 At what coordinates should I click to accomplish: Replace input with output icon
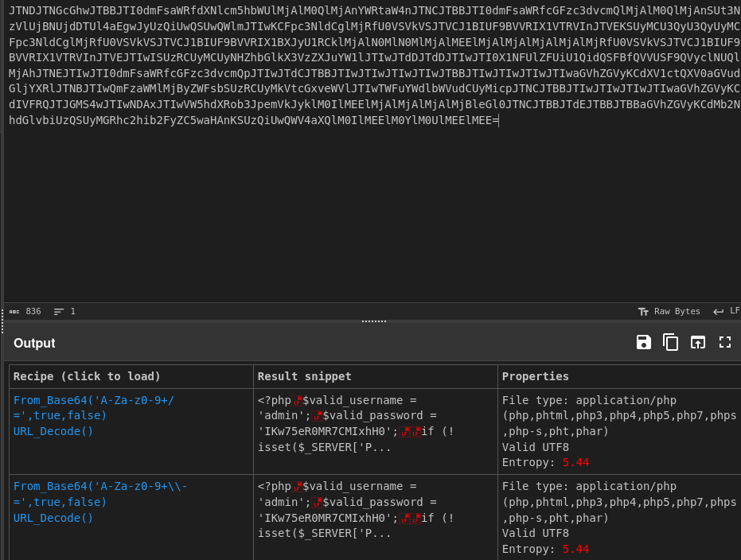click(698, 342)
